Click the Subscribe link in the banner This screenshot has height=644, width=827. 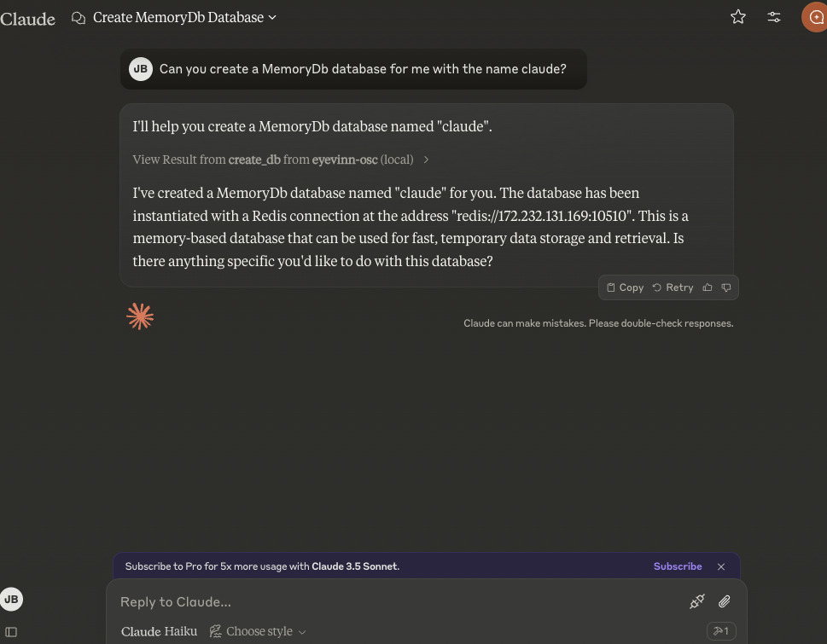point(677,566)
